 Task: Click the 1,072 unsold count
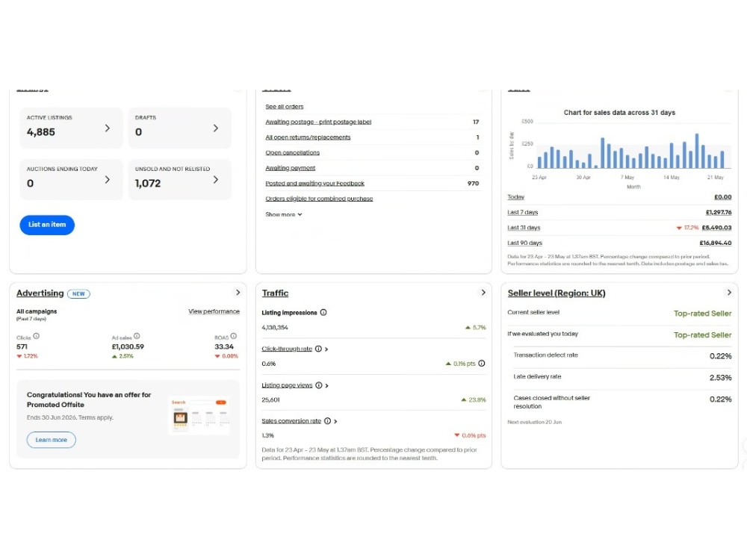click(148, 184)
